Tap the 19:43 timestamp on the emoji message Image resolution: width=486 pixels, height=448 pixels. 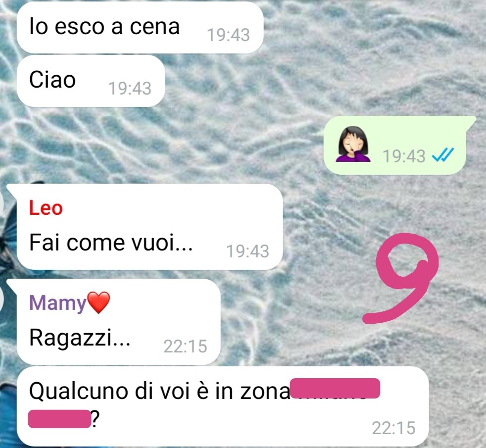pyautogui.click(x=404, y=156)
